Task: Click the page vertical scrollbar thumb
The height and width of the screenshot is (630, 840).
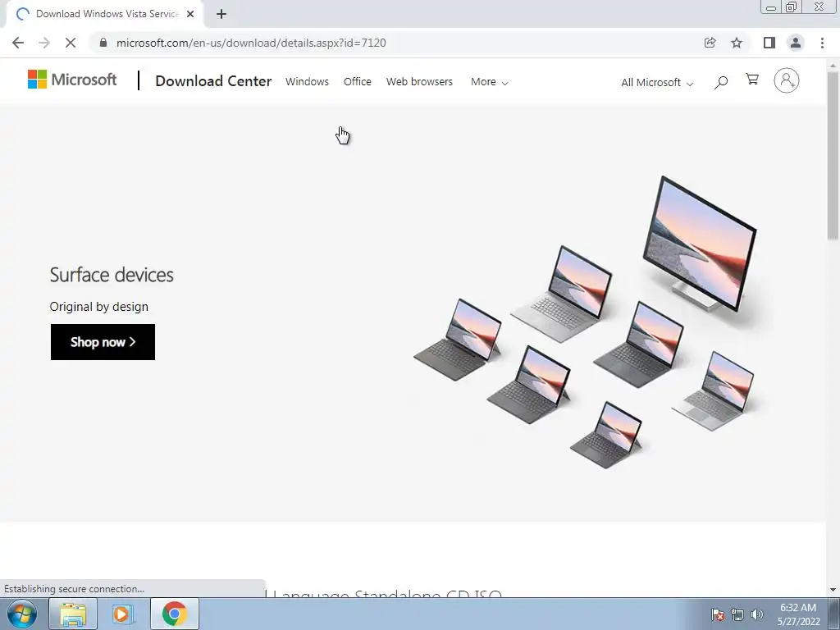Action: click(x=833, y=155)
